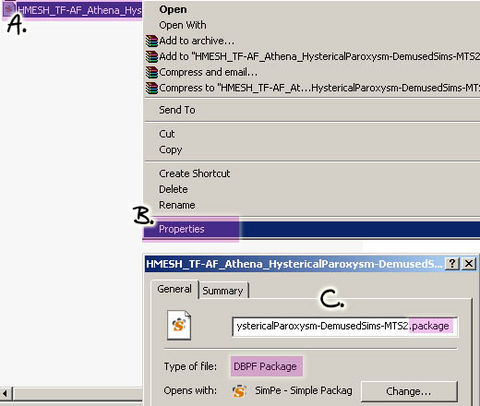Click WinRAR icon next to Compress and email
480x406 pixels.
tap(152, 72)
